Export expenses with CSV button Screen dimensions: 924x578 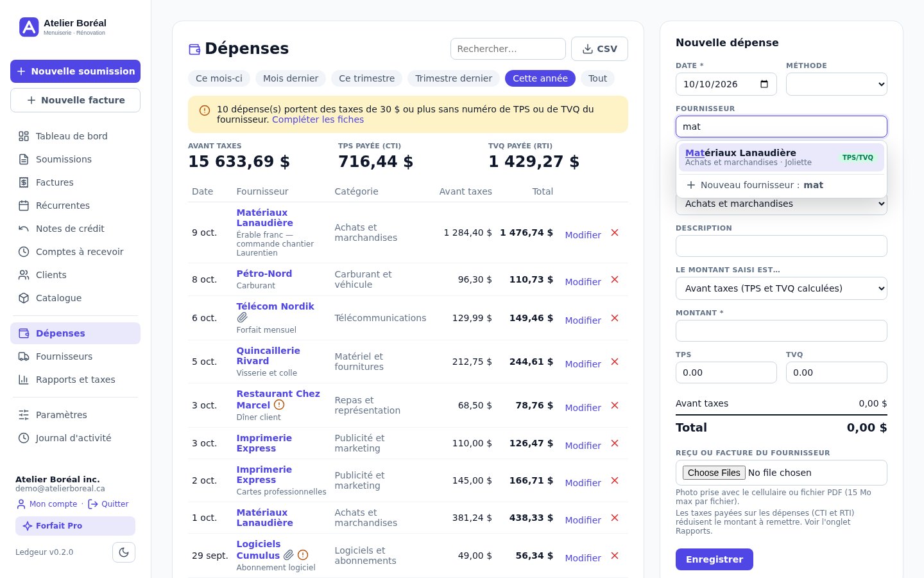click(x=599, y=49)
